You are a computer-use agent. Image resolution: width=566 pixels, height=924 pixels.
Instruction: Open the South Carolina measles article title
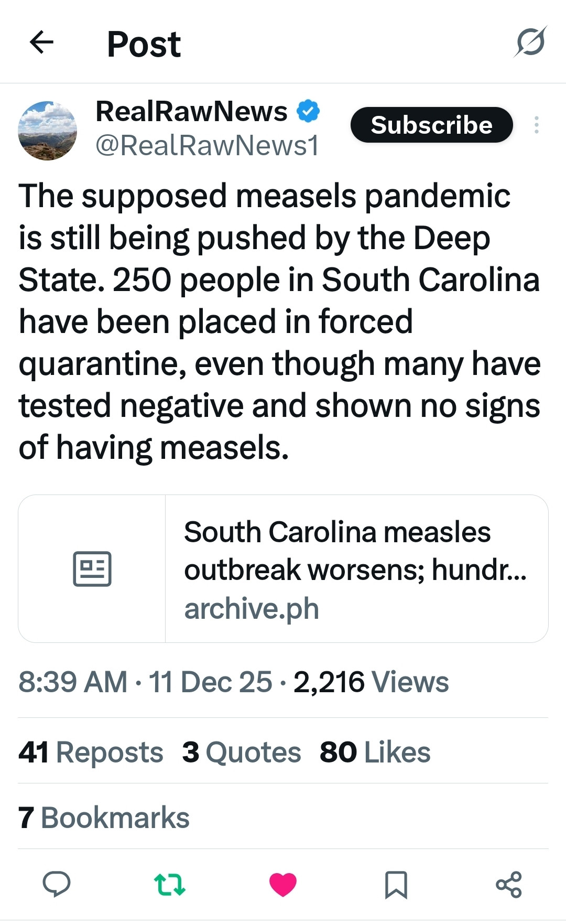point(355,550)
